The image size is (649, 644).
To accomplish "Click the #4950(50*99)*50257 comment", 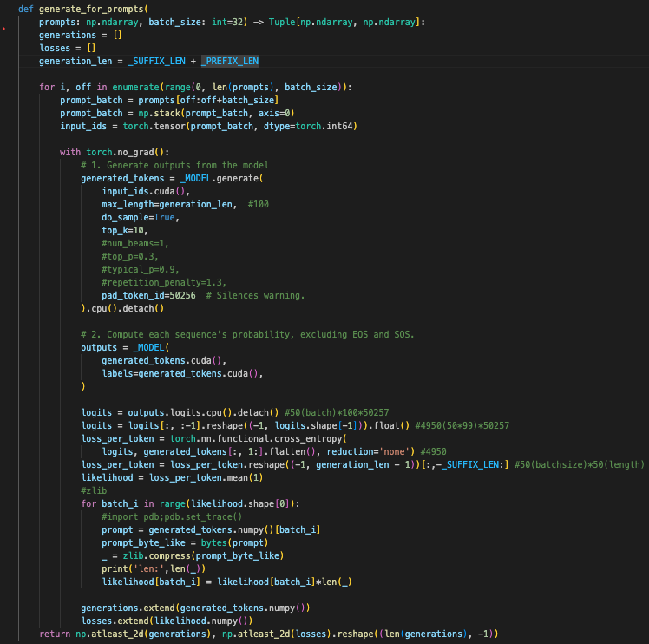I will click(x=462, y=425).
